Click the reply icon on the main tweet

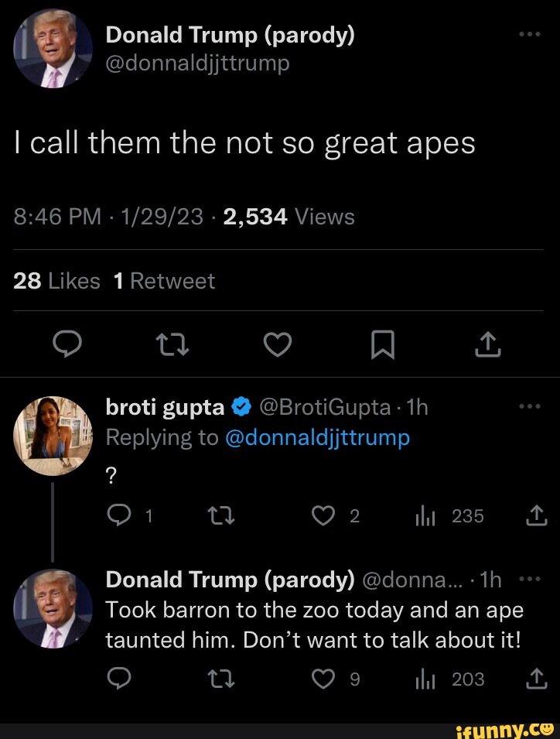[68, 345]
